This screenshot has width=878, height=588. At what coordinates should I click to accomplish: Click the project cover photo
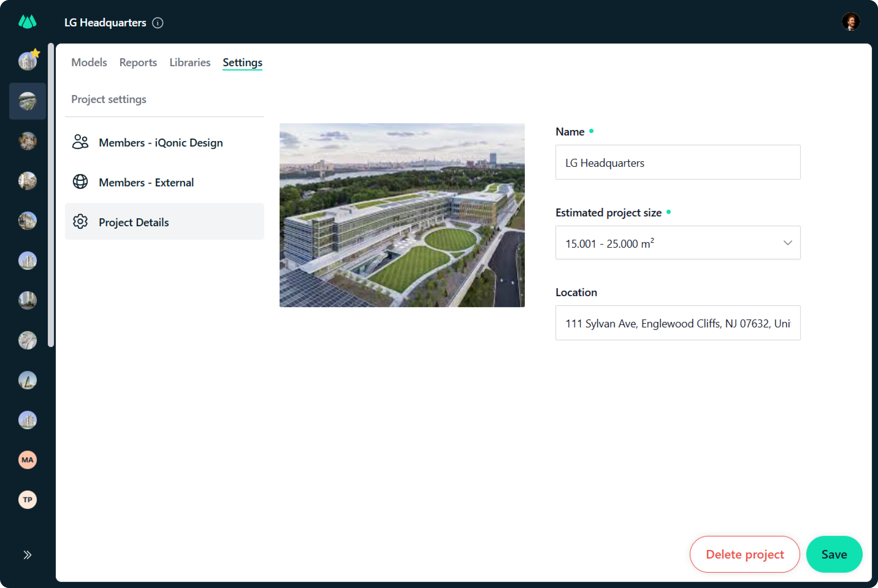point(402,215)
